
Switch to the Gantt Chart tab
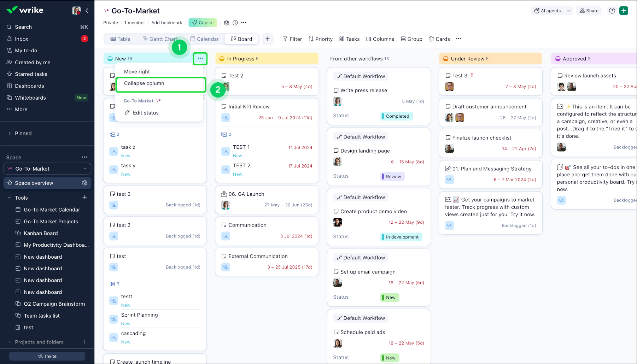[160, 39]
